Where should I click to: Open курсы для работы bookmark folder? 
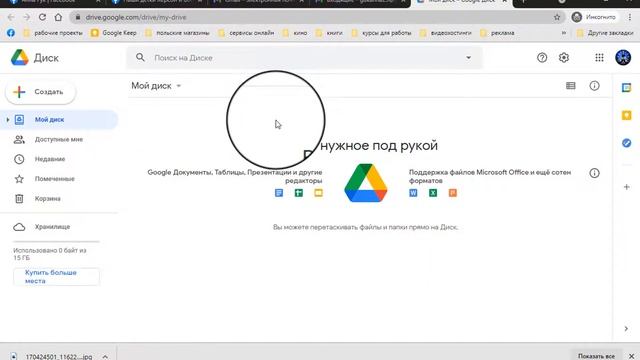click(x=381, y=33)
